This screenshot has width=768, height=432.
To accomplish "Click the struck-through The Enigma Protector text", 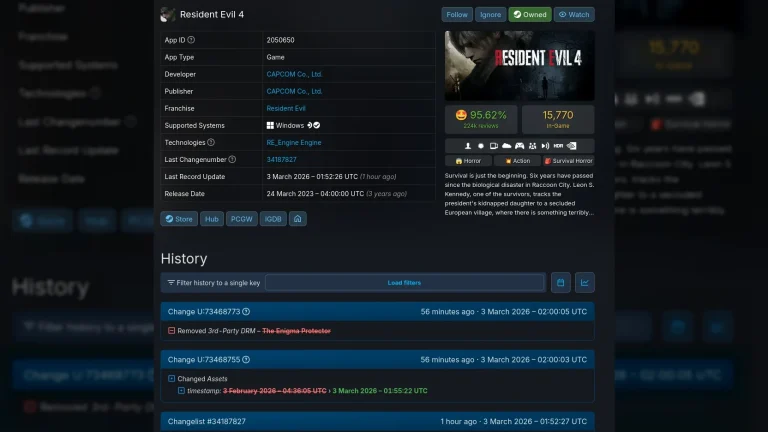I will (x=296, y=331).
